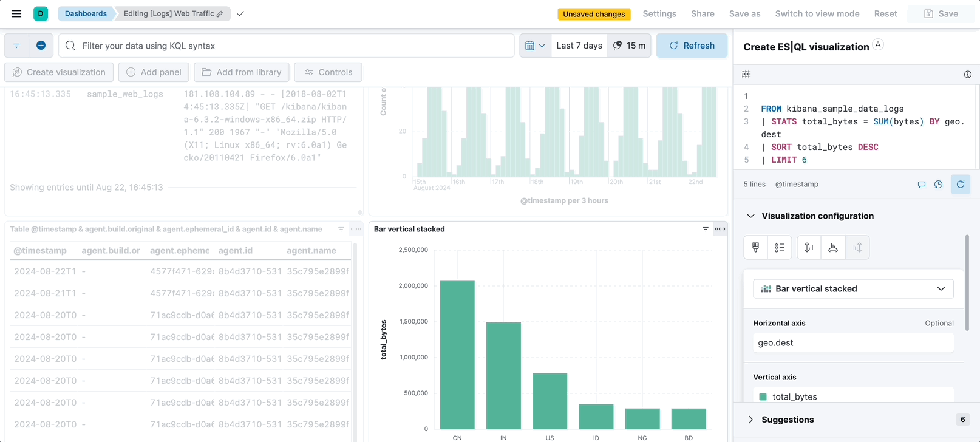Click the feedback speech bubble icon
980x442 pixels.
click(922, 184)
